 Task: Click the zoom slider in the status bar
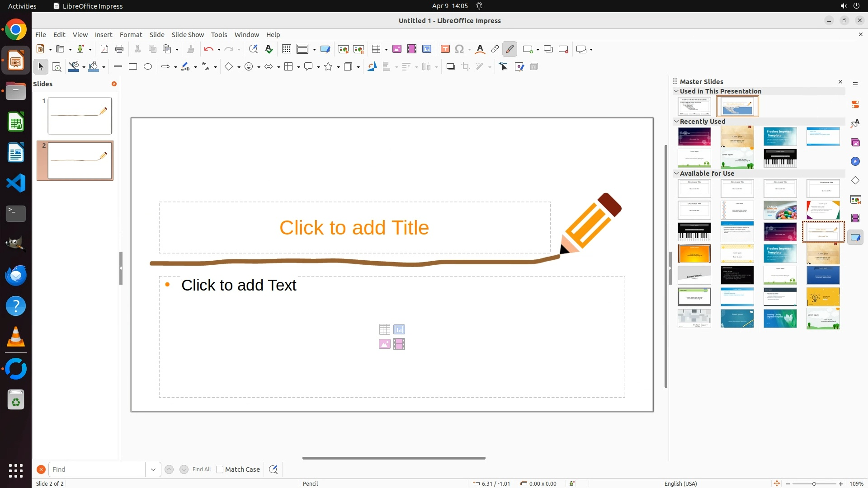point(814,483)
